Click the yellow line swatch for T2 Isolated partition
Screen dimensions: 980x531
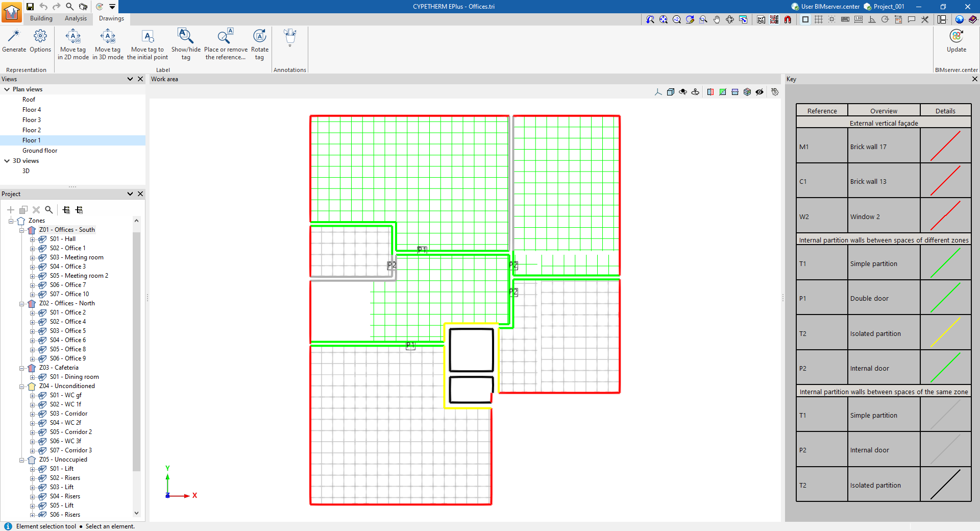click(x=945, y=332)
